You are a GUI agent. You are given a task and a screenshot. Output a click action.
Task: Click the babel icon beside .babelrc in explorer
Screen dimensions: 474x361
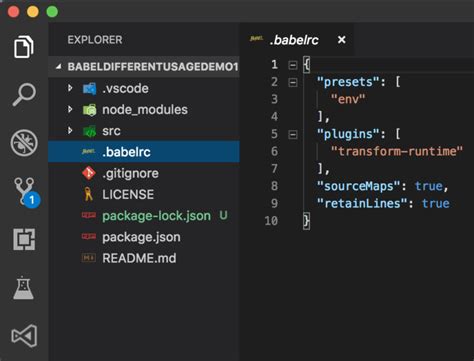pos(88,152)
